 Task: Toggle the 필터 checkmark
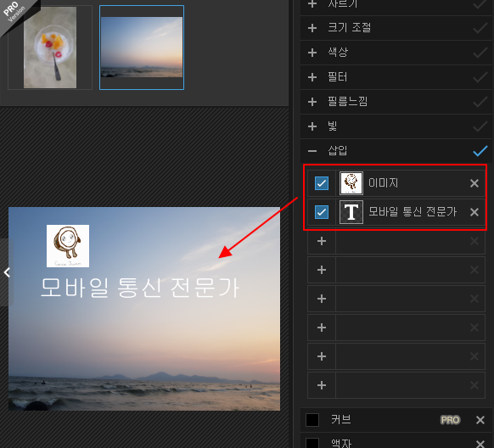click(480, 77)
